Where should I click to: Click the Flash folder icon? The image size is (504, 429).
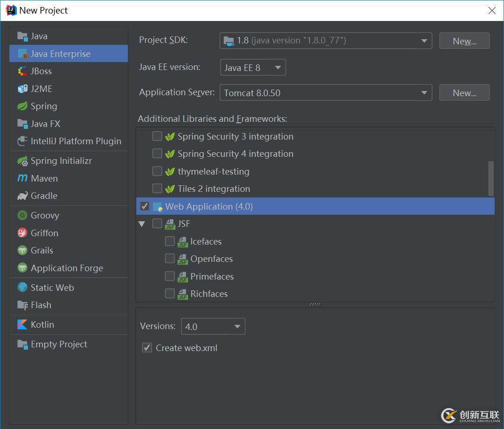[x=22, y=305]
